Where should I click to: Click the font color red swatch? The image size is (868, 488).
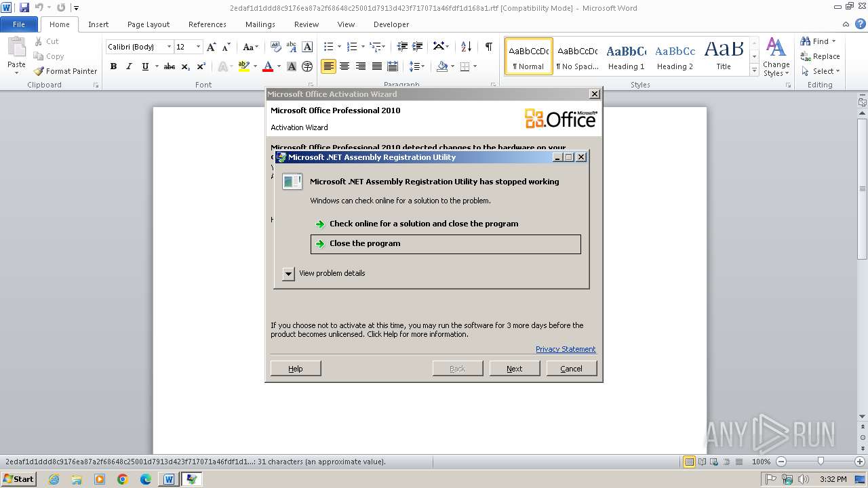pos(268,66)
